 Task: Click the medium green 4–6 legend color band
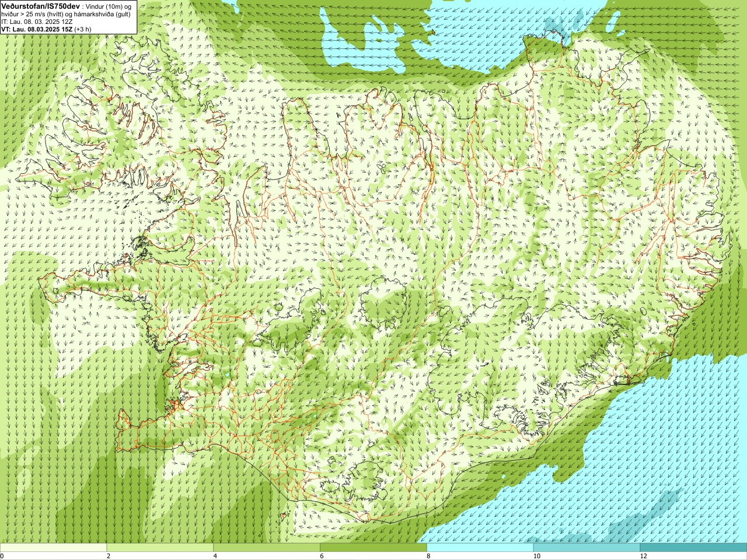pyautogui.click(x=267, y=548)
